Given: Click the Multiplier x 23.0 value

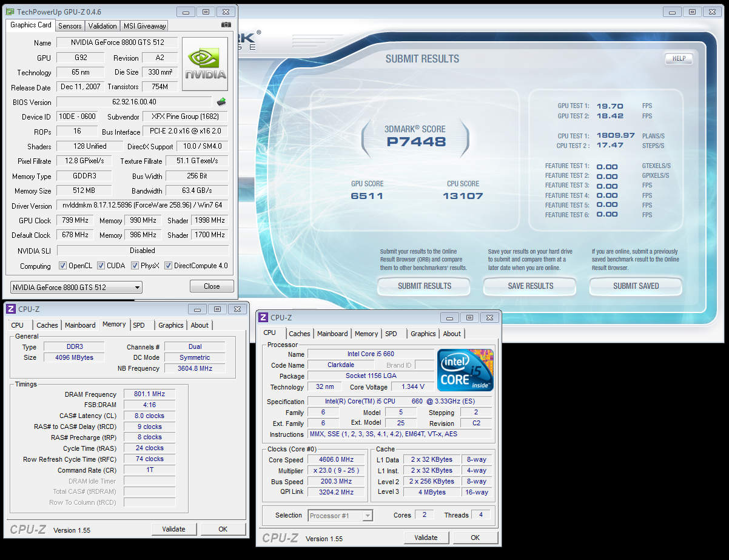Looking at the screenshot, I should tap(335, 471).
